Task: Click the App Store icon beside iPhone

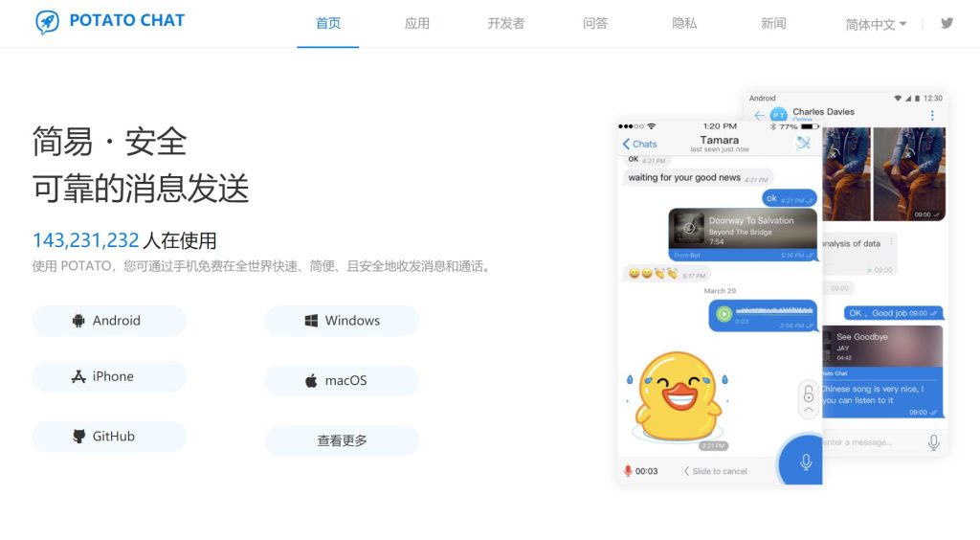Action: [78, 376]
